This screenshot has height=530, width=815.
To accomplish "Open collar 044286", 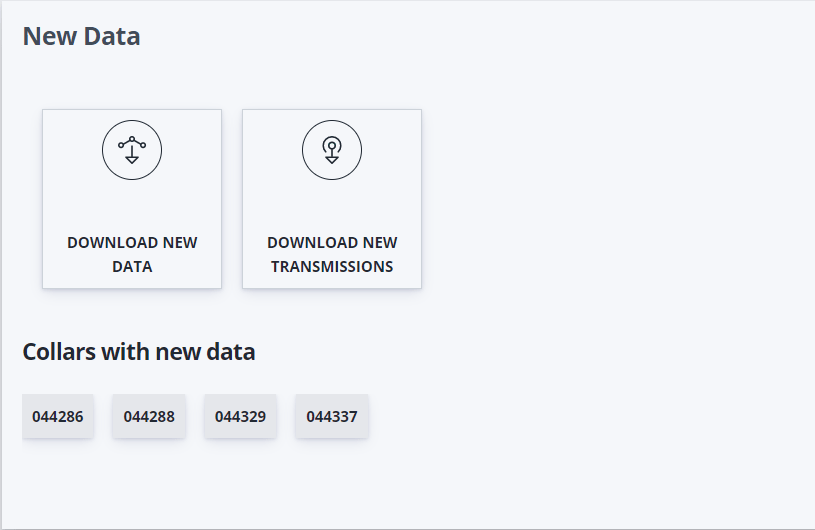I will tap(58, 416).
